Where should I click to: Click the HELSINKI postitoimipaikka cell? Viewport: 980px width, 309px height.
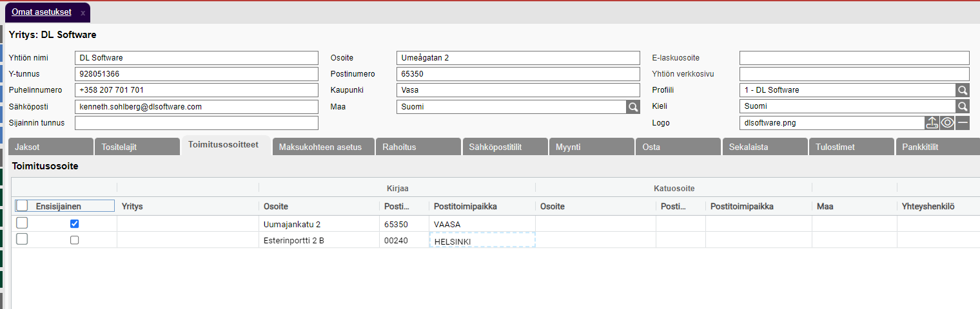click(x=482, y=240)
